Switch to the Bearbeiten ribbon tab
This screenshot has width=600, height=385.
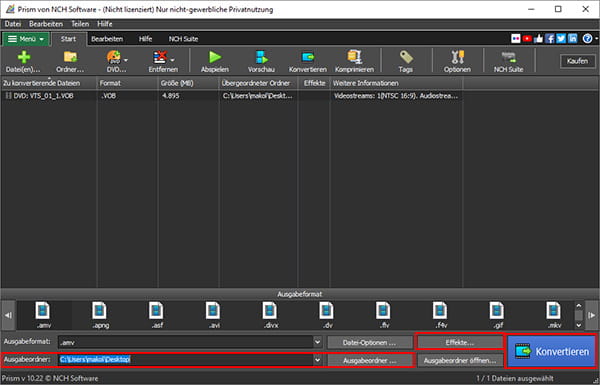tap(107, 39)
